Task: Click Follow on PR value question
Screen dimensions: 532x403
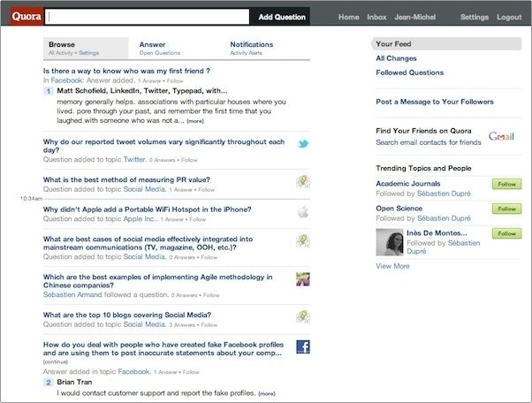Action: click(x=206, y=190)
